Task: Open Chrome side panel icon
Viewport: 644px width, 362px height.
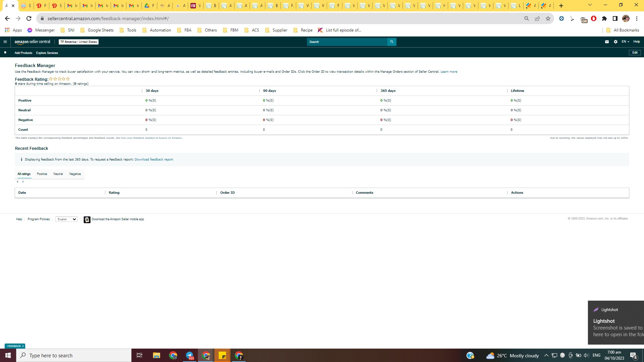Action: point(615,18)
